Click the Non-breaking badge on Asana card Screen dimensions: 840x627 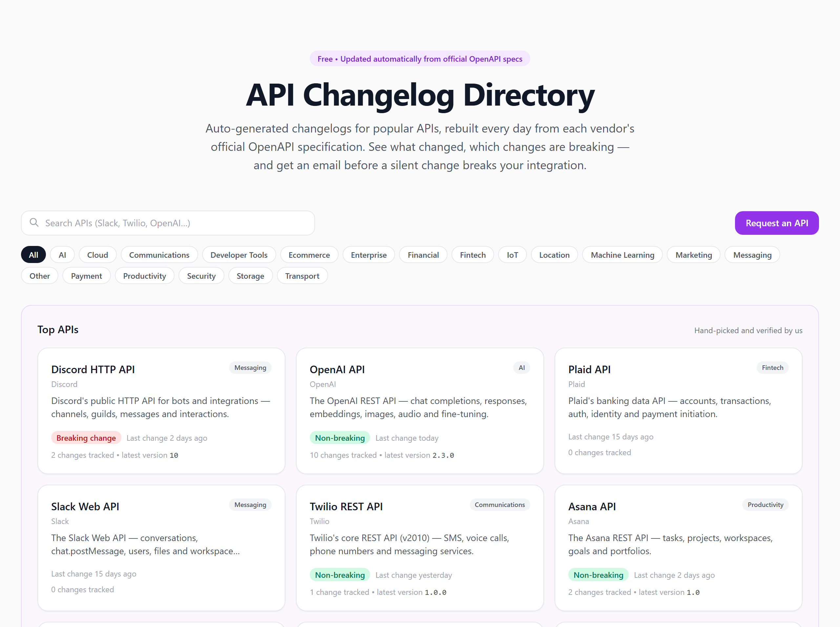pos(598,575)
